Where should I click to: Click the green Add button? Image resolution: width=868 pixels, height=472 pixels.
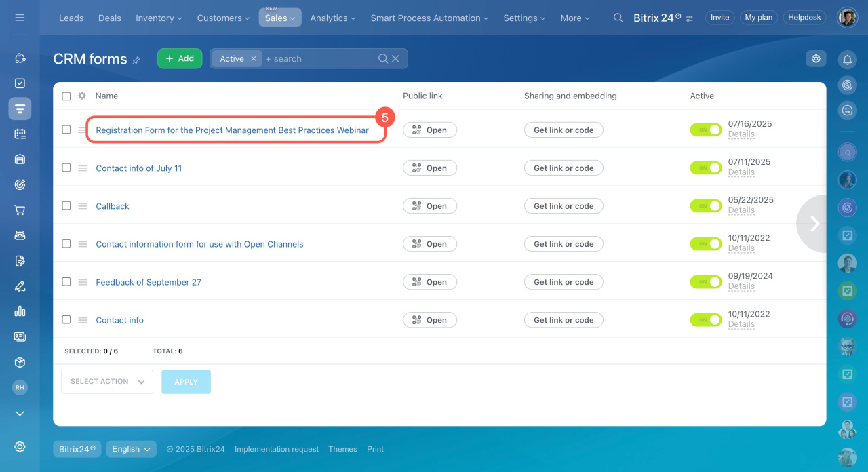[x=180, y=58]
